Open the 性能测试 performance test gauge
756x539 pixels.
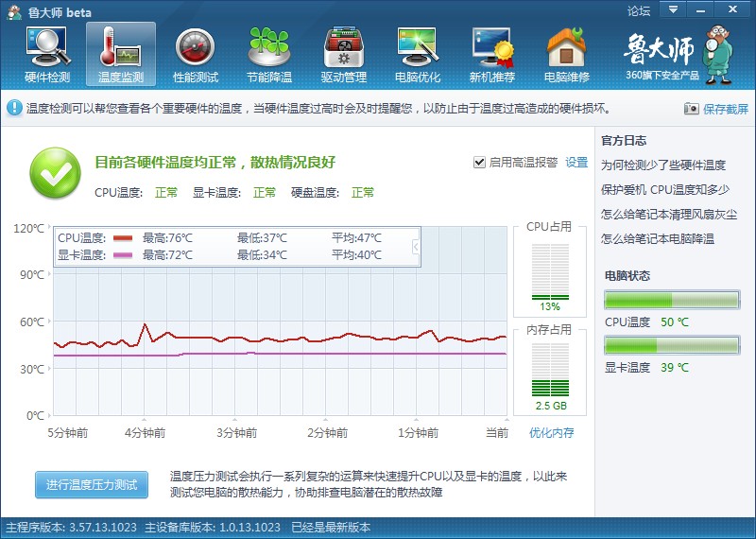point(196,55)
